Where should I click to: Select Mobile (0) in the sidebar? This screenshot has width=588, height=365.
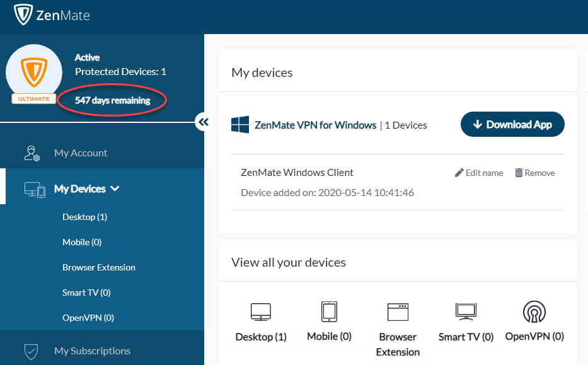82,242
